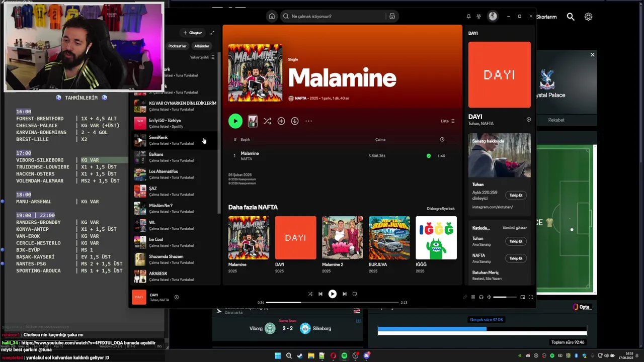
Task: Open the NAFTA artist link under title
Action: 300,99
